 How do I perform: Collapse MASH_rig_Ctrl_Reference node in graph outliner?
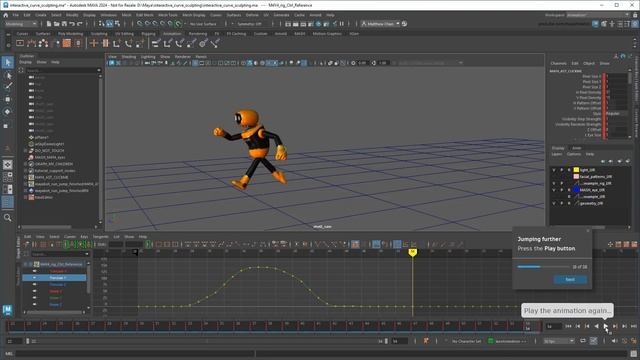pyautogui.click(x=25, y=264)
